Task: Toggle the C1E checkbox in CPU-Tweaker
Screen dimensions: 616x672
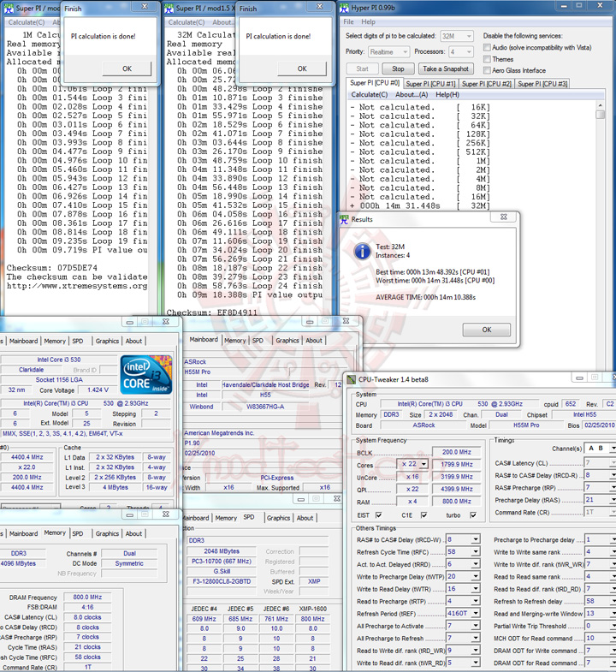Action: (423, 514)
